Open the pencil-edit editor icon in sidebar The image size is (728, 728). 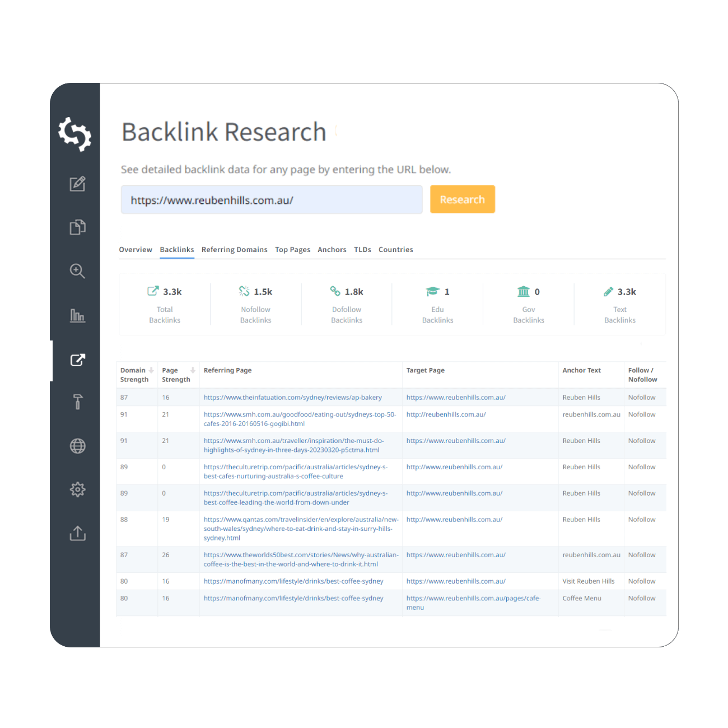tap(77, 184)
